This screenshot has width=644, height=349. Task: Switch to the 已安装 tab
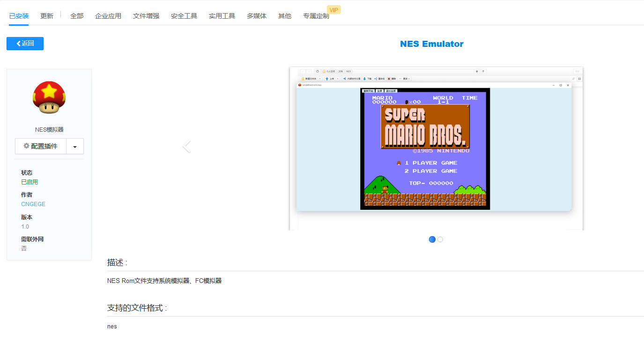[x=19, y=16]
